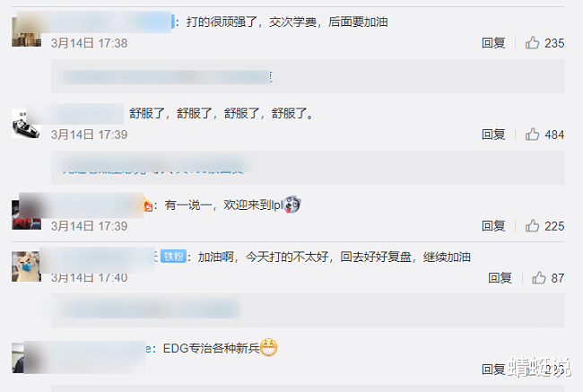The height and width of the screenshot is (392, 583).
Task: Click the 铁粉 badge
Action: (x=174, y=257)
